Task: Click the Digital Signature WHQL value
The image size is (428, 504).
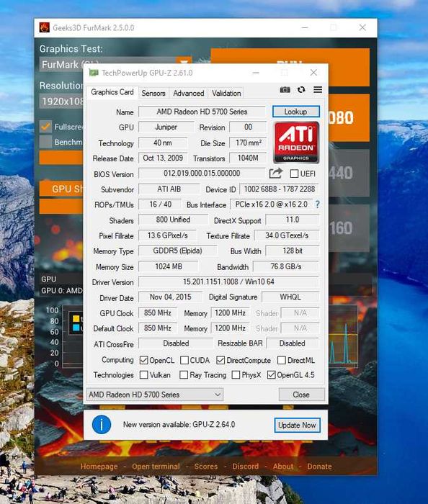Action: [290, 297]
